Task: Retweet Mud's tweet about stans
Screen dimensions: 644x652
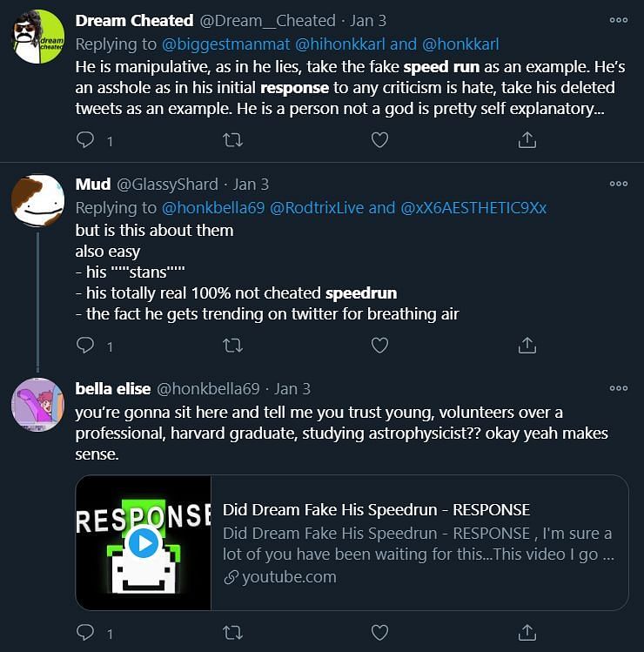Action: 233,346
